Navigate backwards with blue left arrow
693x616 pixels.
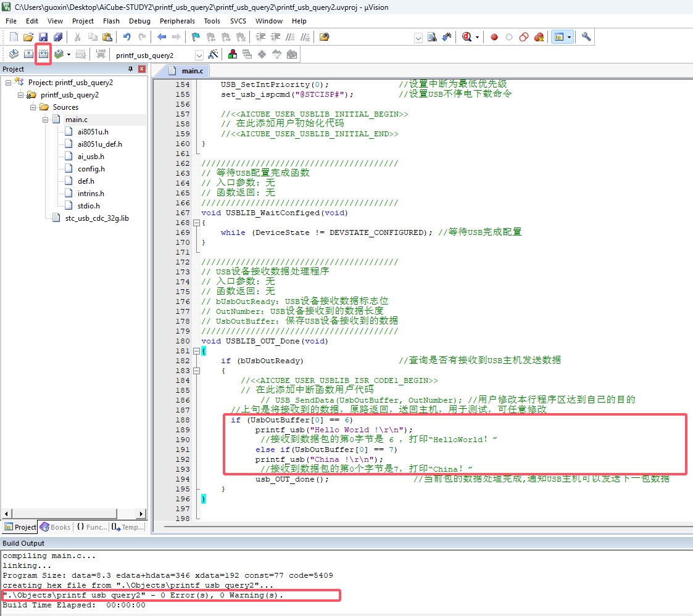(161, 37)
